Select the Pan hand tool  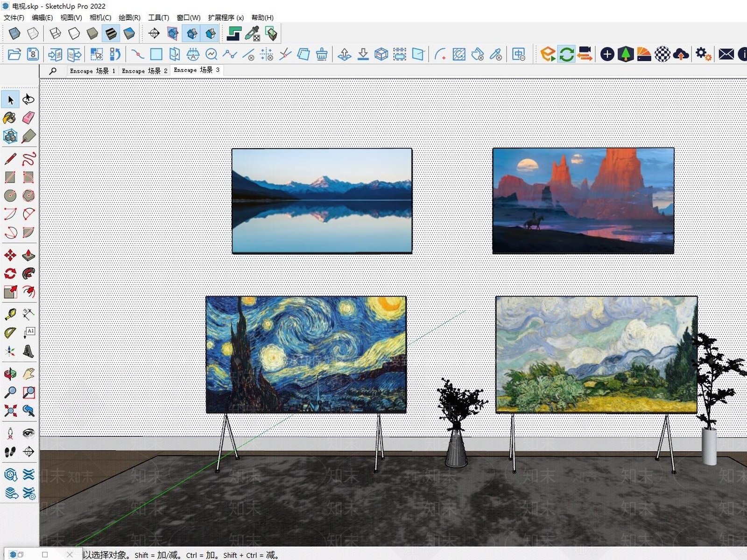click(28, 374)
